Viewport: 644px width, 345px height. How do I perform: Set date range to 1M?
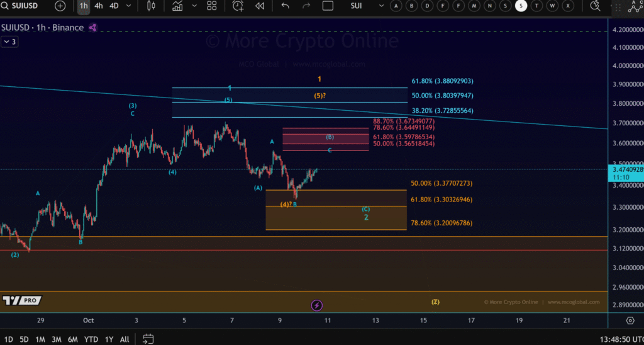coord(40,339)
